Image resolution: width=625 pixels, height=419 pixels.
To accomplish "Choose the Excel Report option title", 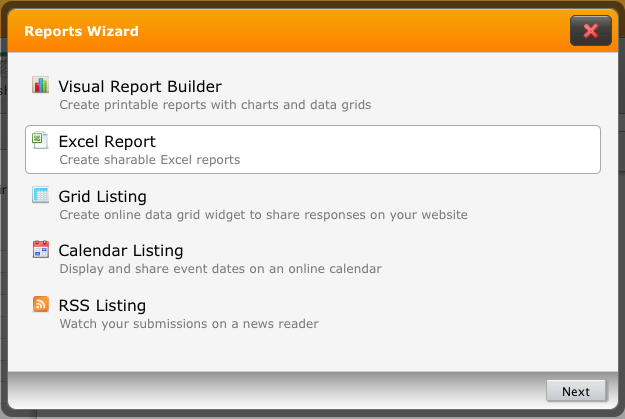I will point(107,141).
